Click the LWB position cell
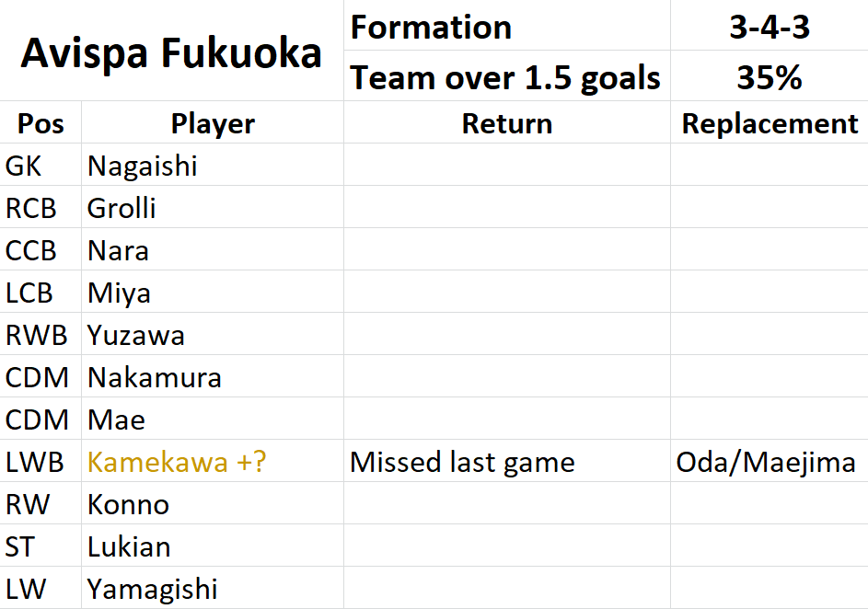This screenshot has height=609, width=868. point(41,461)
